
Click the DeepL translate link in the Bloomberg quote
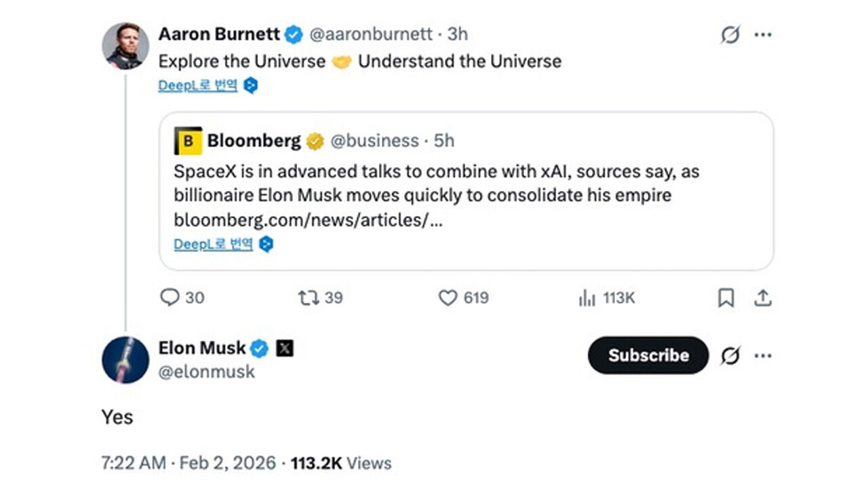214,244
